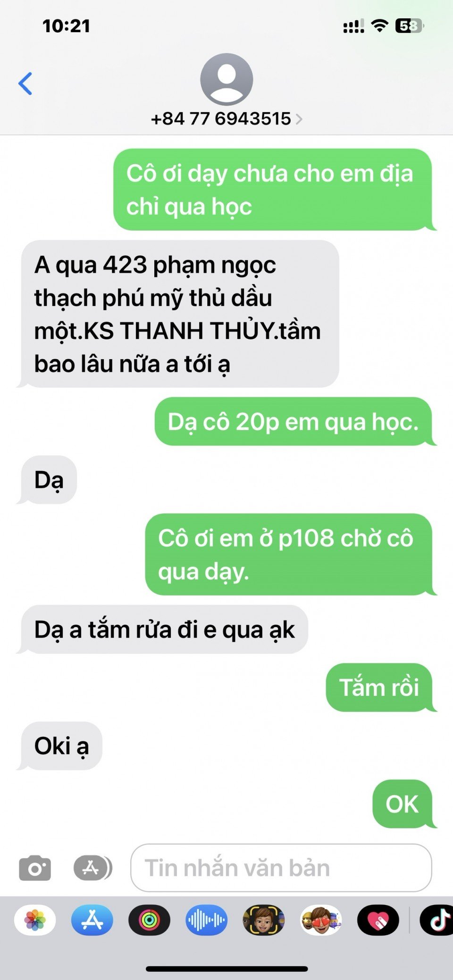Open the camera icon beside the text field
Image resolution: width=453 pixels, height=980 pixels.
(x=35, y=868)
